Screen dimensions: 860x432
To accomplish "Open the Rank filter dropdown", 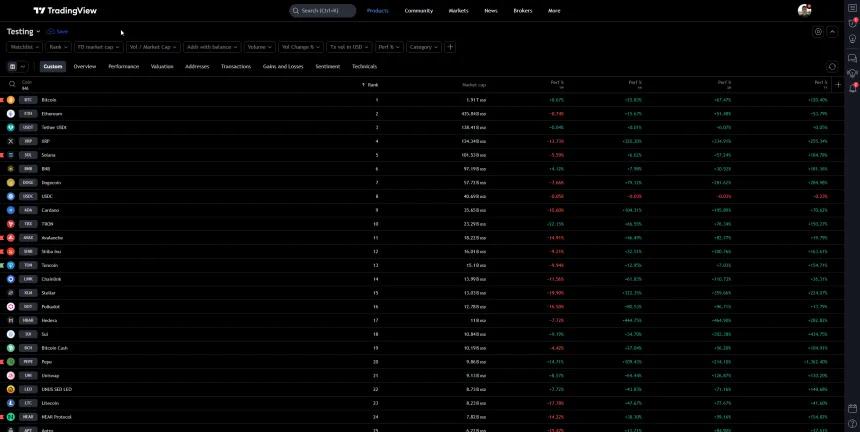I will point(58,47).
